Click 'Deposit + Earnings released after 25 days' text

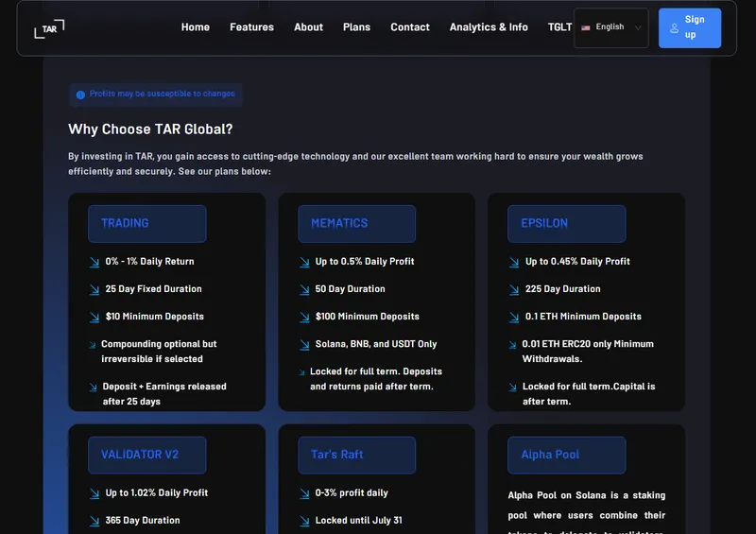[164, 393]
